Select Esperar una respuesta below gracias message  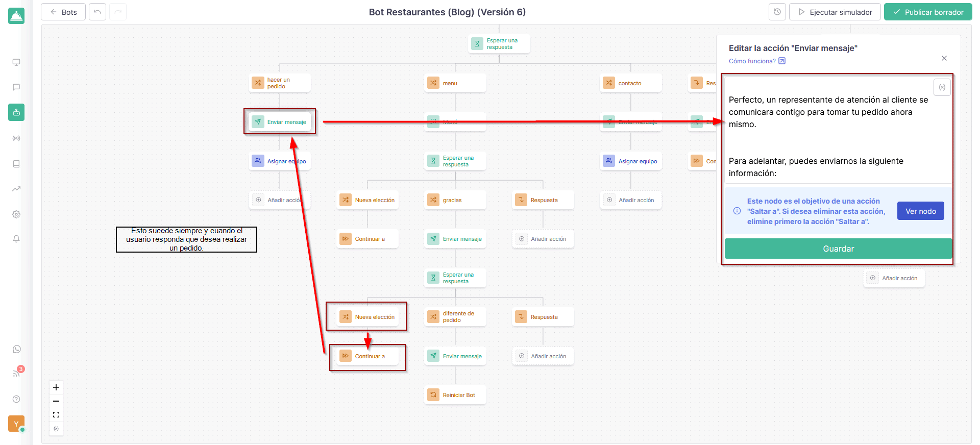pos(455,278)
